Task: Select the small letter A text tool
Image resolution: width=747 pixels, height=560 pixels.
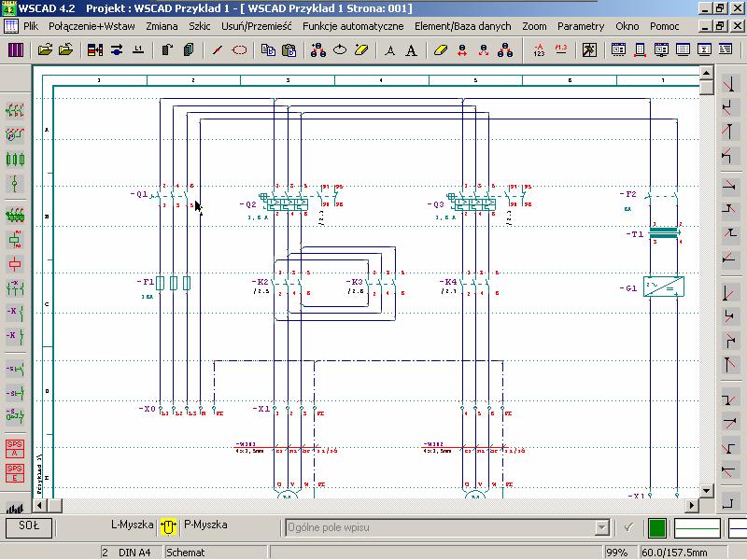Action: [389, 50]
